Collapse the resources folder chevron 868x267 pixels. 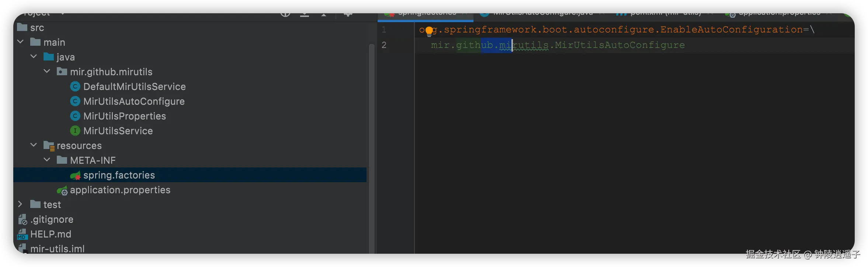(x=34, y=145)
